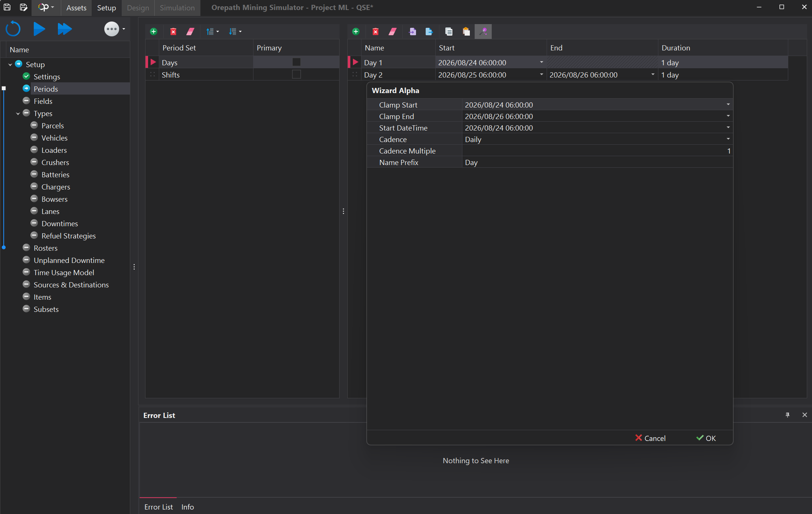Click the wizard OK button
Viewport: 812px width, 514px height.
pos(706,438)
